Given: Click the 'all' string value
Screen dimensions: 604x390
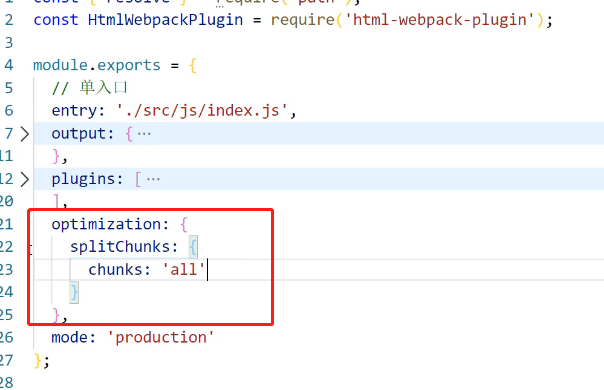Looking at the screenshot, I should [x=183, y=269].
